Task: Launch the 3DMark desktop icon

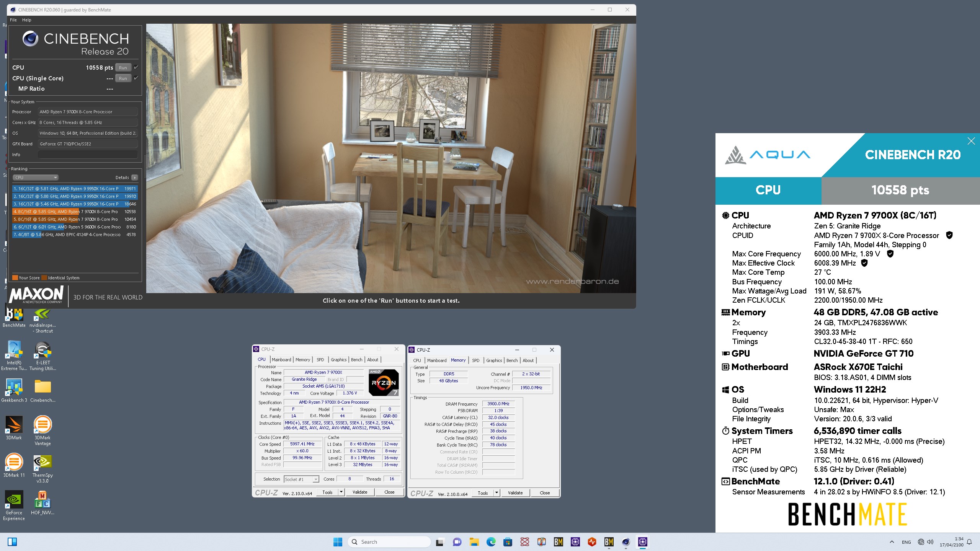Action: point(14,428)
